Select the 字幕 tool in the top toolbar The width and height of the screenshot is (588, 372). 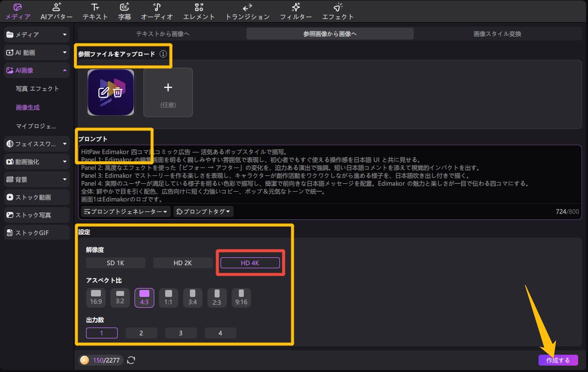(125, 11)
